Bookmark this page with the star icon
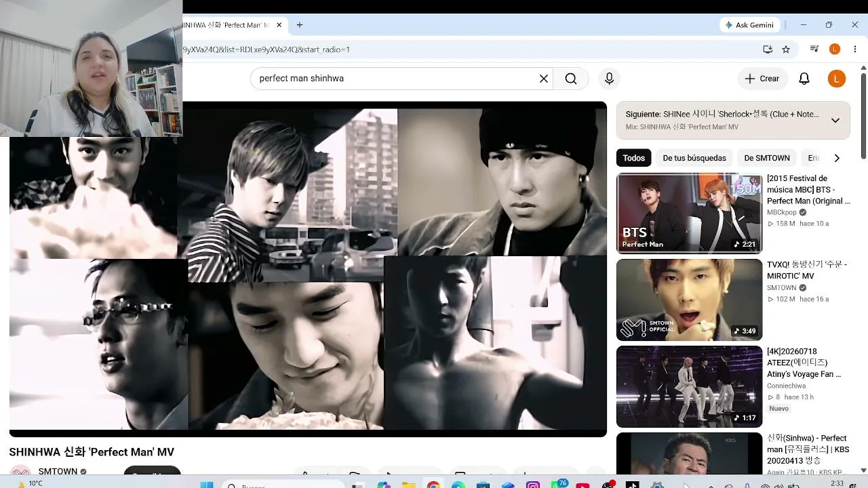868x488 pixels. pos(786,49)
